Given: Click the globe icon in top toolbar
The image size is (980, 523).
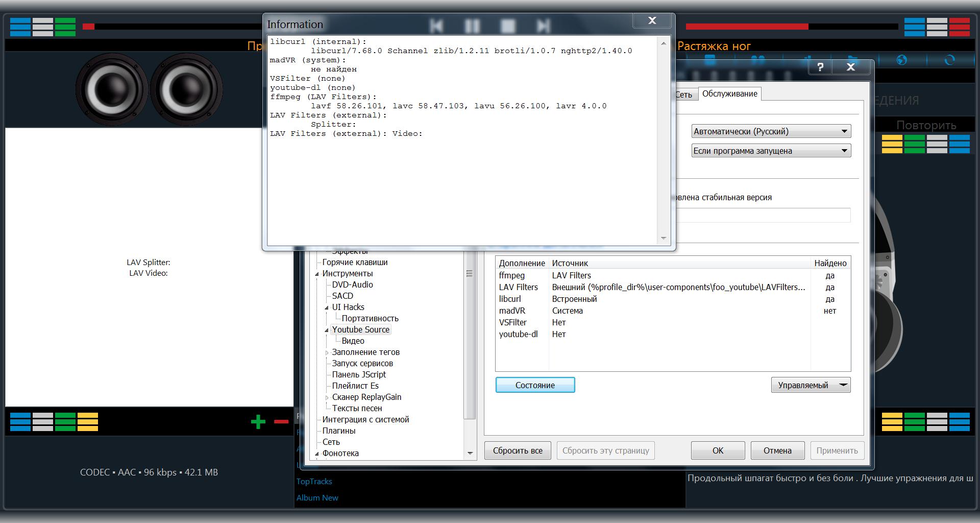Looking at the screenshot, I should pyautogui.click(x=902, y=60).
